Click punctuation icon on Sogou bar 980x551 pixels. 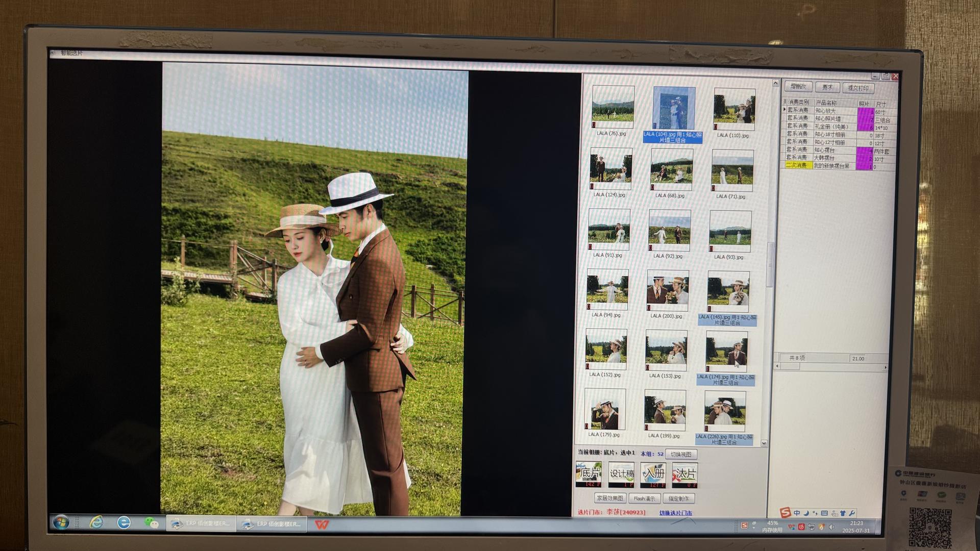[815, 513]
